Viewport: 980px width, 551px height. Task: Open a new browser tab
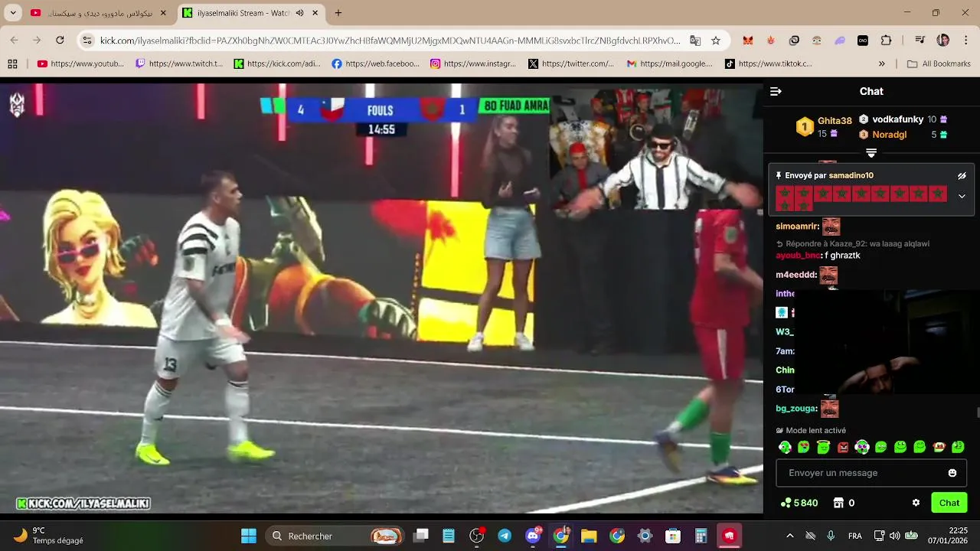pyautogui.click(x=338, y=13)
